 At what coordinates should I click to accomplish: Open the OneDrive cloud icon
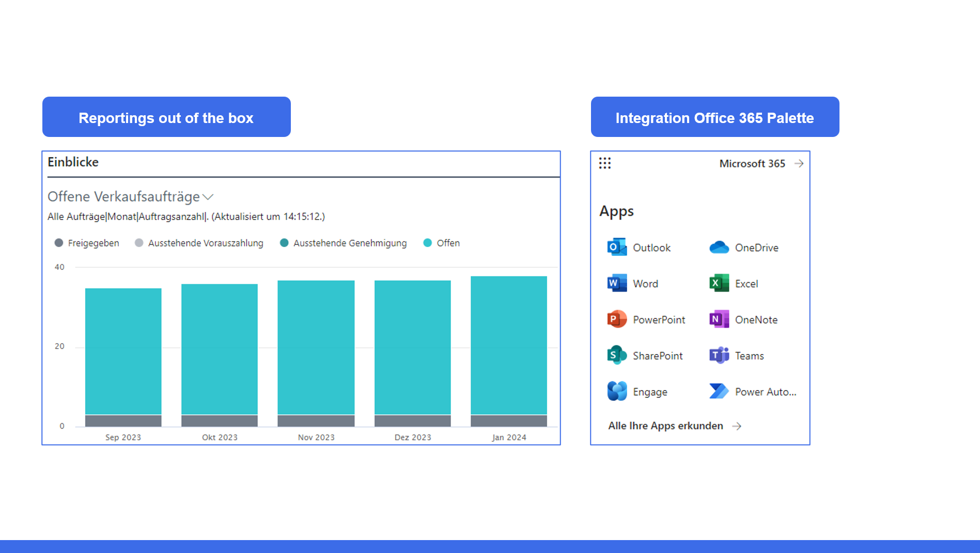coord(719,248)
